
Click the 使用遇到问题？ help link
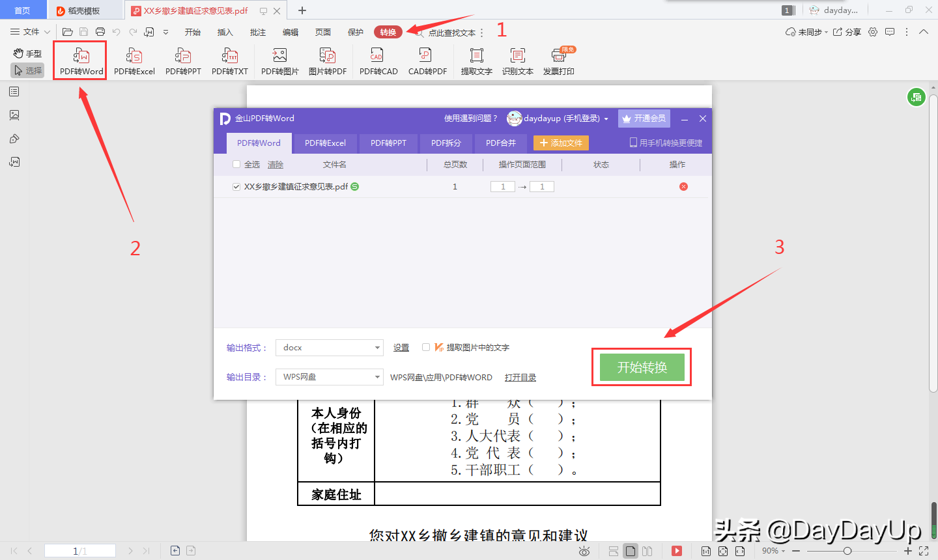coord(471,119)
